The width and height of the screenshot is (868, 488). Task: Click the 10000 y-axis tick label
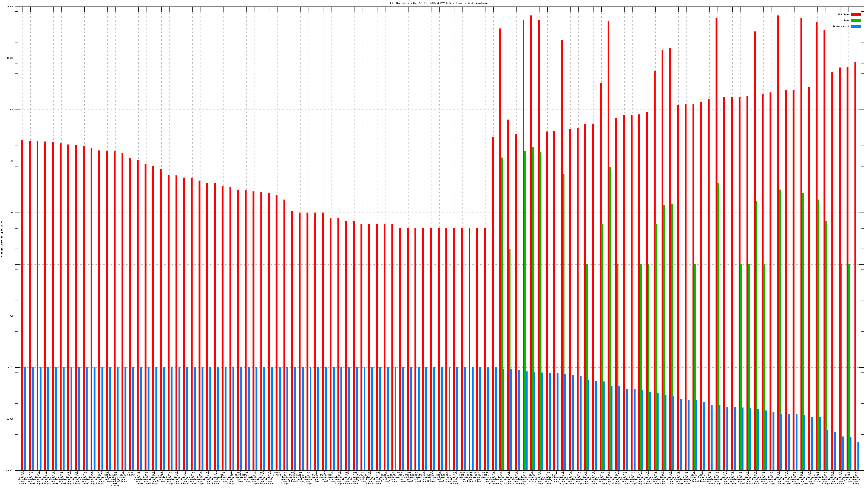click(x=11, y=58)
